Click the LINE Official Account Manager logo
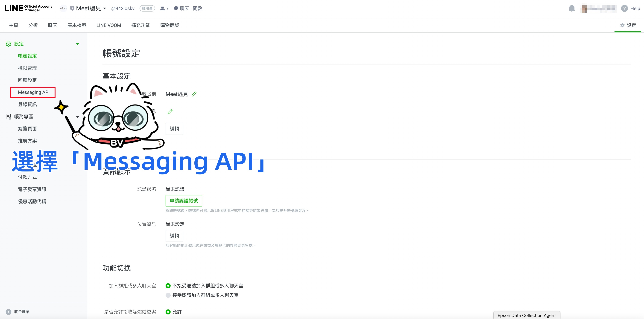 (x=28, y=8)
